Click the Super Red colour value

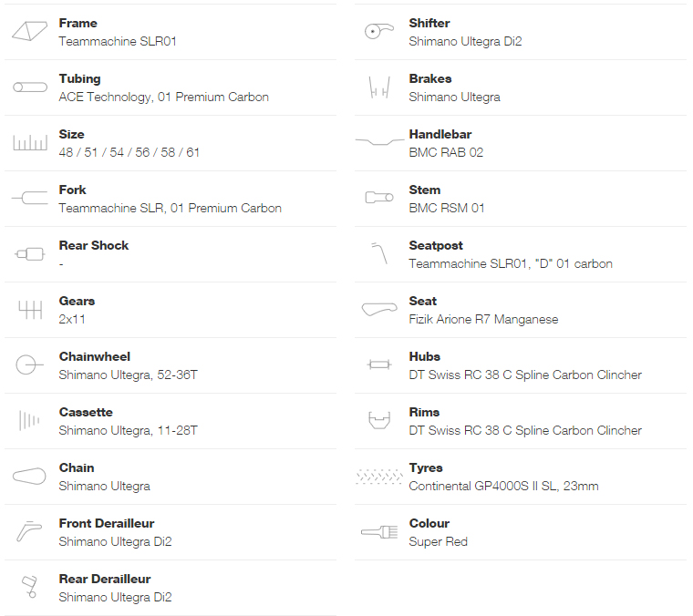click(438, 541)
